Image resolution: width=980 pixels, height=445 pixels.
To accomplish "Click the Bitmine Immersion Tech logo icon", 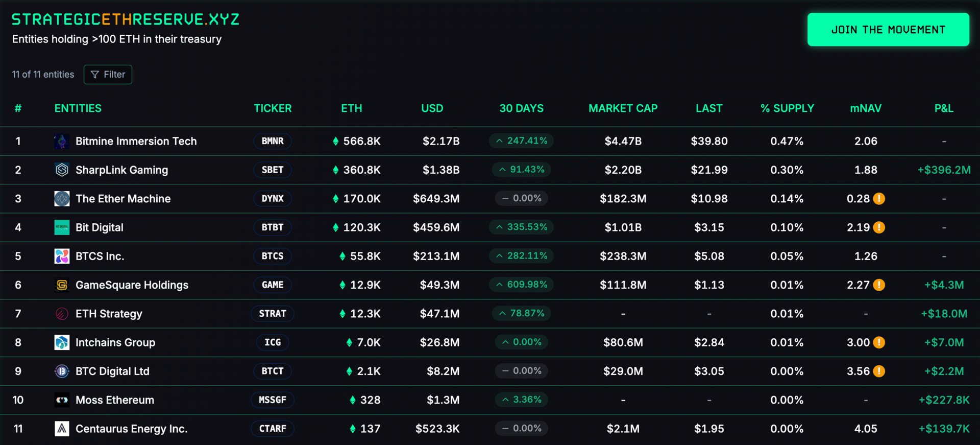I will pos(62,141).
